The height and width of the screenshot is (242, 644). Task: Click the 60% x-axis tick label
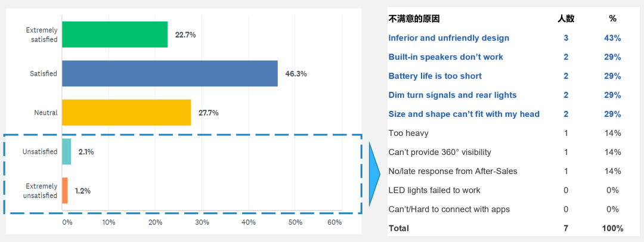click(335, 222)
